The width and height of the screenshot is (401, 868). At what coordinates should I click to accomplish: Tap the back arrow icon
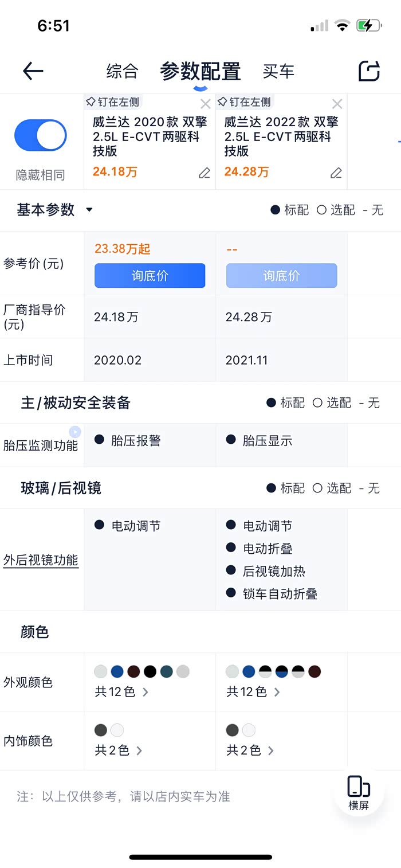pos(33,71)
